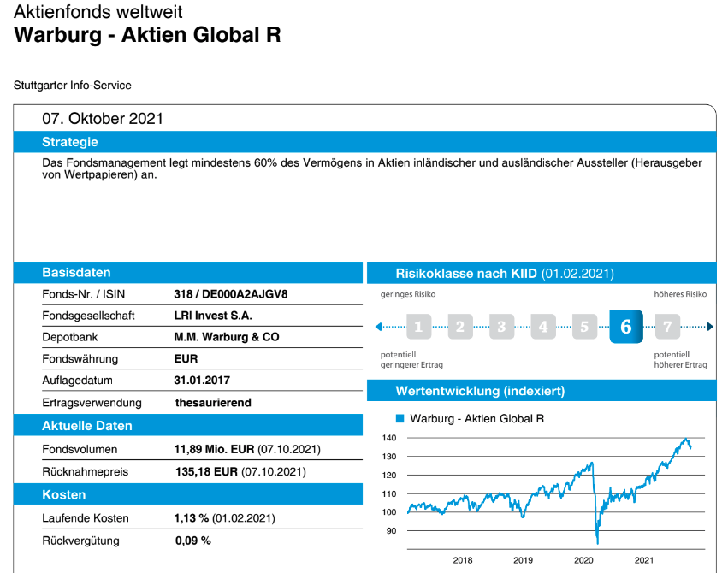728x573 pixels.
Task: Click the title Warburg - Aktien Global R
Action: tap(148, 35)
